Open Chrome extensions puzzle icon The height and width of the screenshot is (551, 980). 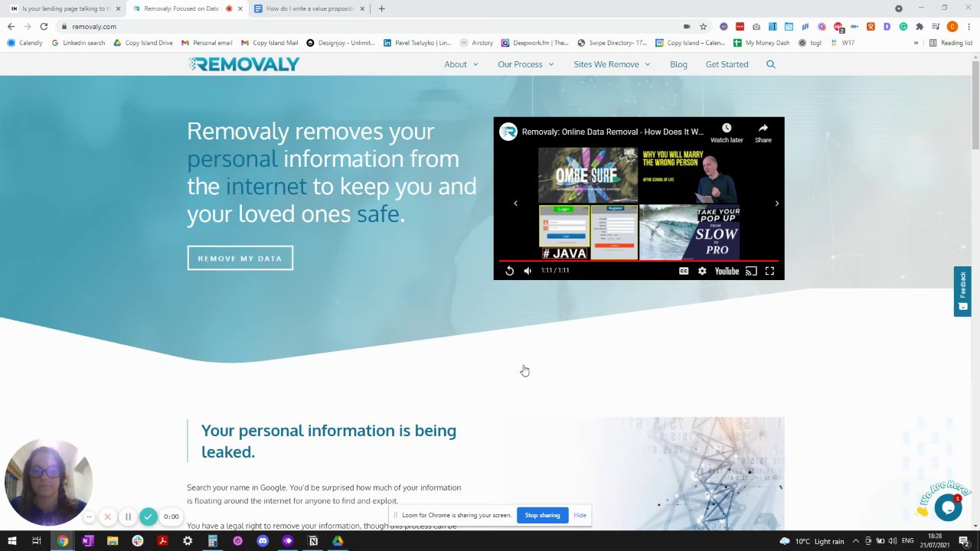(920, 26)
